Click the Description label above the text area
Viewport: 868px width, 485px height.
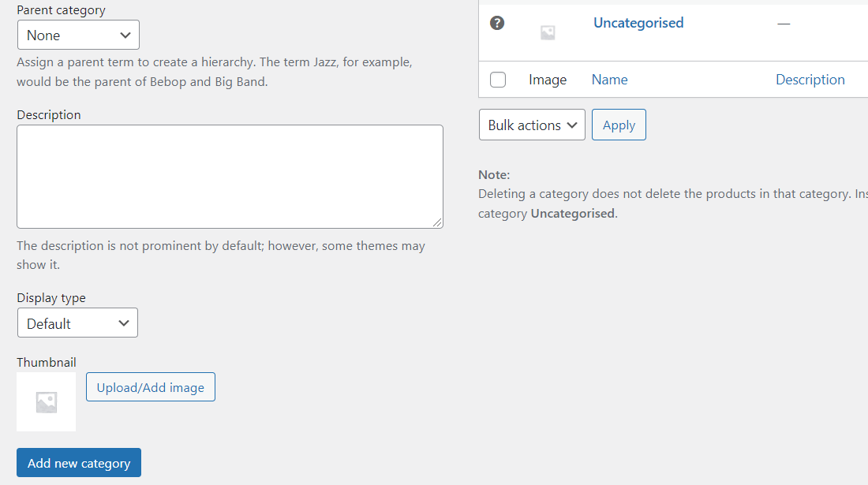pyautogui.click(x=49, y=114)
